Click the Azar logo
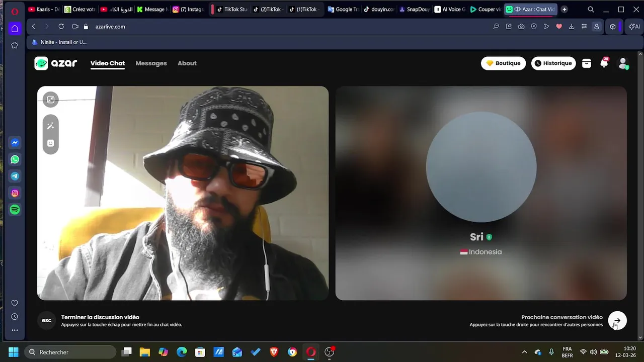This screenshot has width=644, height=362. (x=56, y=63)
